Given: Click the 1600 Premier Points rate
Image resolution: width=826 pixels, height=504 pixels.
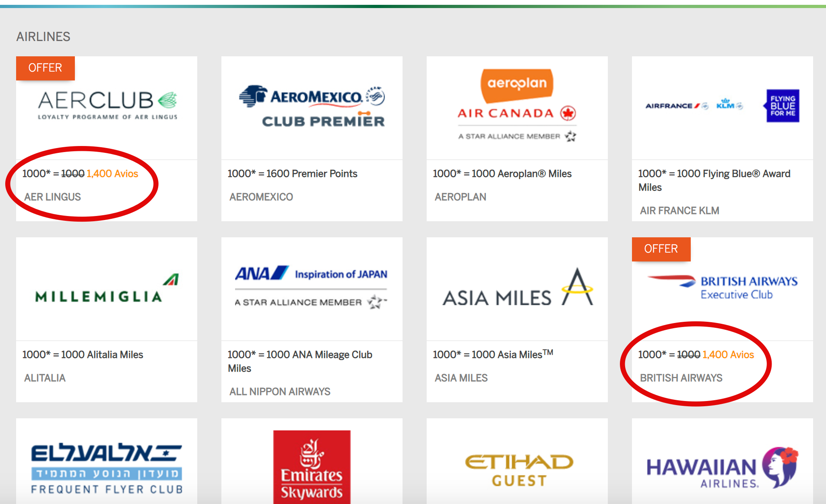Looking at the screenshot, I should pos(292,174).
